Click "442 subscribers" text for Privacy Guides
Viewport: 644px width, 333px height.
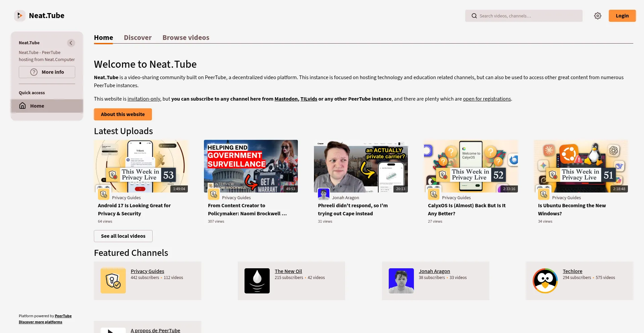pos(145,278)
